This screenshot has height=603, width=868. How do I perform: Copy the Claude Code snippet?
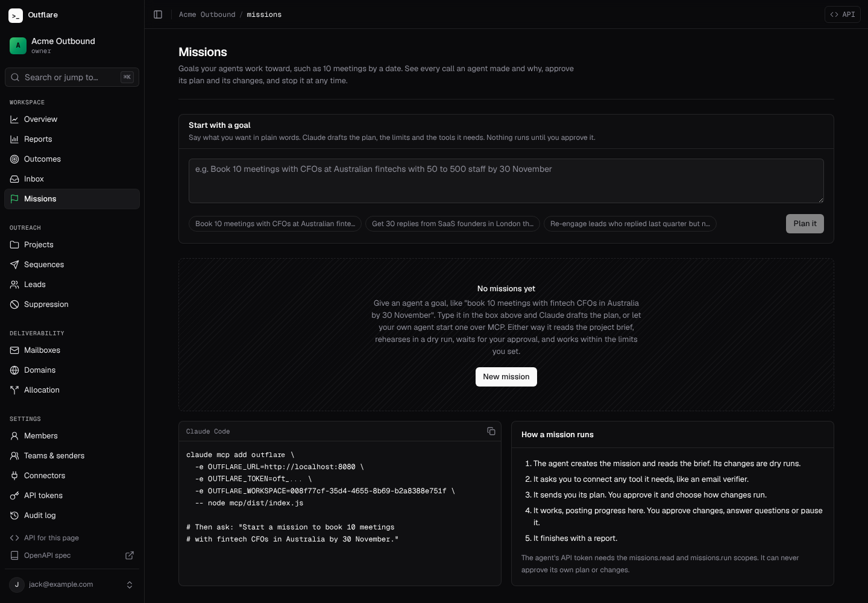point(491,431)
